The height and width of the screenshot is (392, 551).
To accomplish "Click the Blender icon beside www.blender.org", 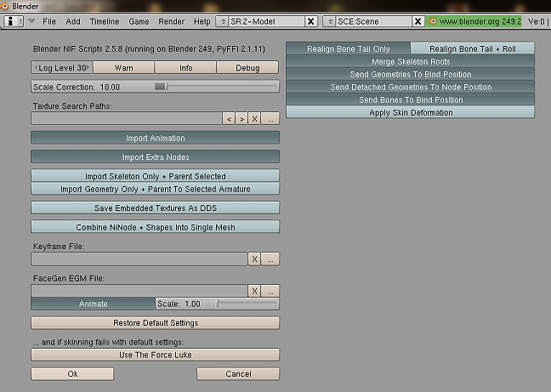I will point(433,21).
